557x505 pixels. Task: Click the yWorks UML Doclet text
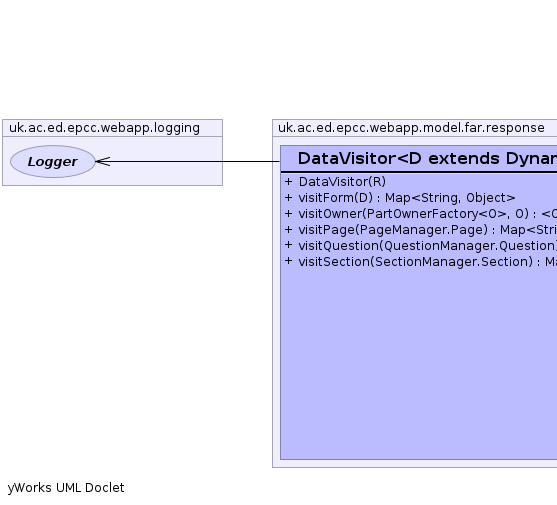pyautogui.click(x=66, y=488)
